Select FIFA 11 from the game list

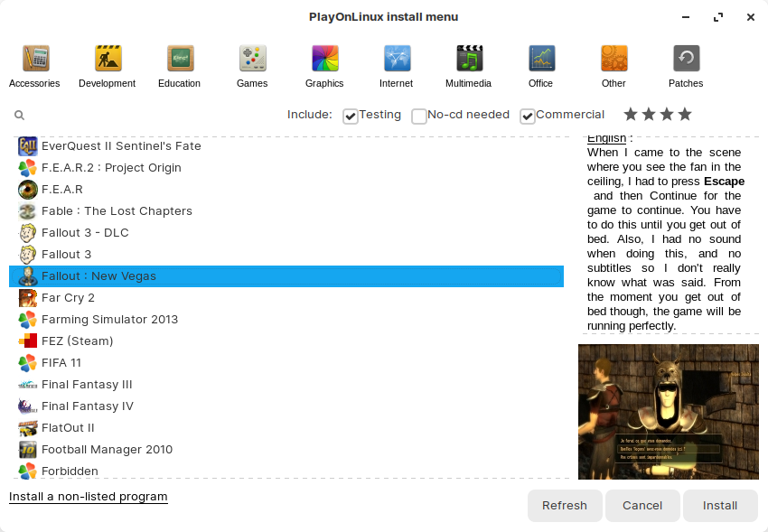(x=61, y=362)
